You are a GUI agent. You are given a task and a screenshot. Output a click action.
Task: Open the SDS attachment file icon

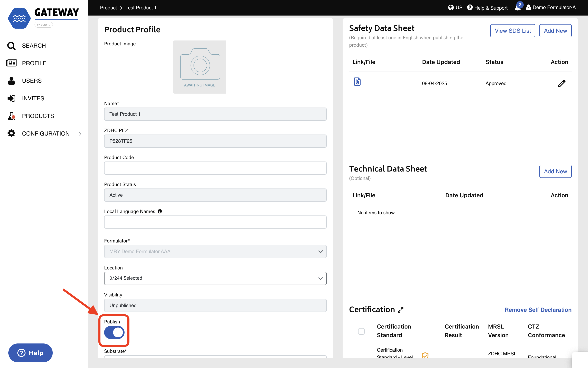point(357,82)
